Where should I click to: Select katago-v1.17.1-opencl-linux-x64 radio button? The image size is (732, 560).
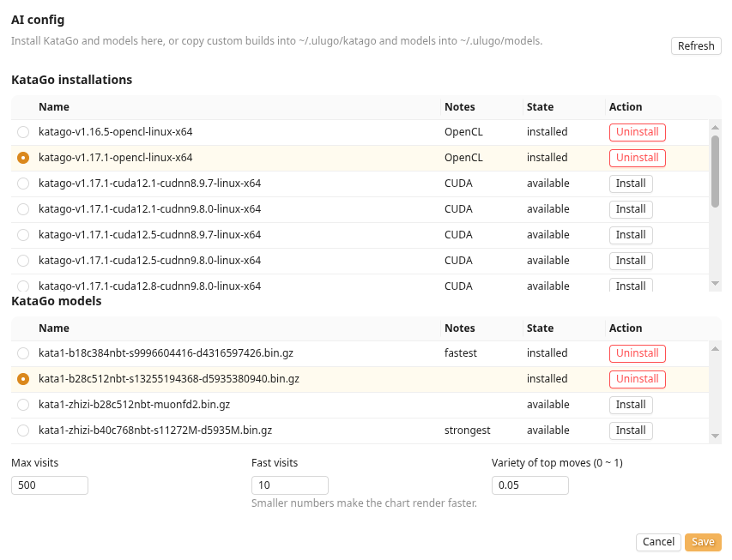tap(23, 158)
